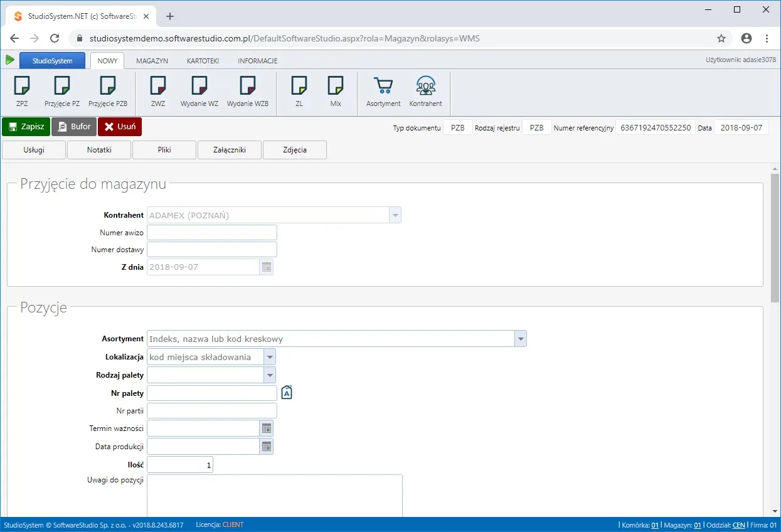Open the Asortyment cart icon
781x532 pixels.
(x=383, y=85)
